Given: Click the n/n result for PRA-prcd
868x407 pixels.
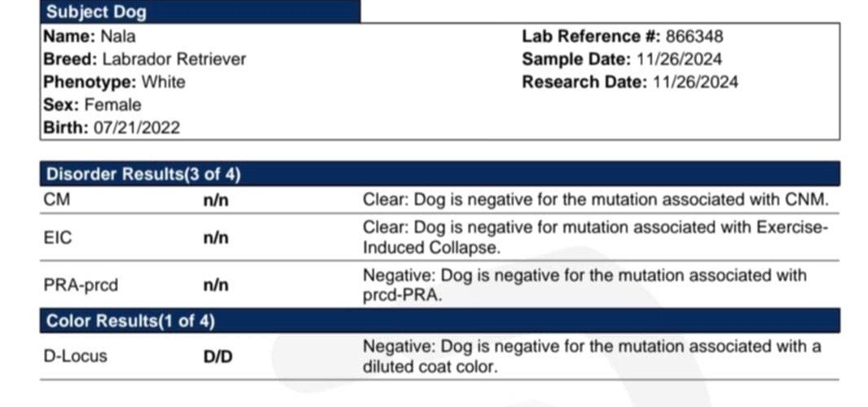Looking at the screenshot, I should (x=216, y=285).
